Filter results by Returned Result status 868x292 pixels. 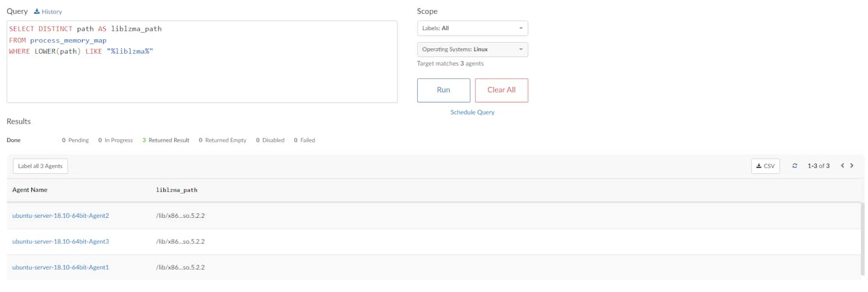165,140
